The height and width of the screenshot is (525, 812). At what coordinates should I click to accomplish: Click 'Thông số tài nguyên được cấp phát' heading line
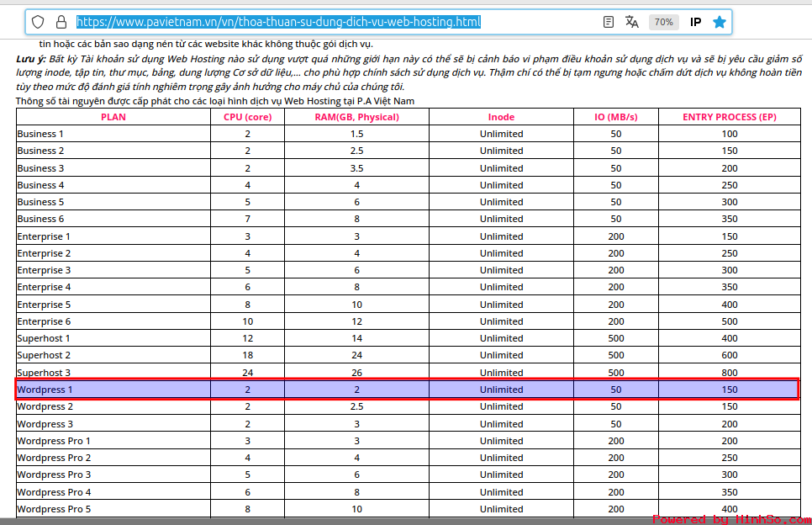(215, 101)
